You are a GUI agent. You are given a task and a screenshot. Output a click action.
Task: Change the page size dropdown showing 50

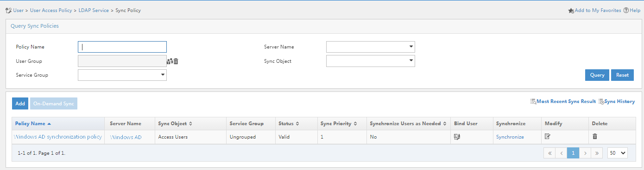pyautogui.click(x=618, y=153)
